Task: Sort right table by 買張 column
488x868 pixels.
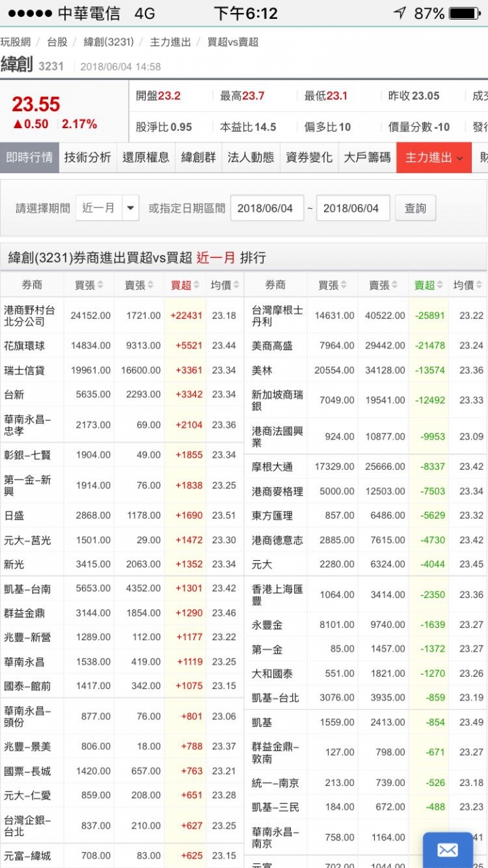Action: pos(333,285)
